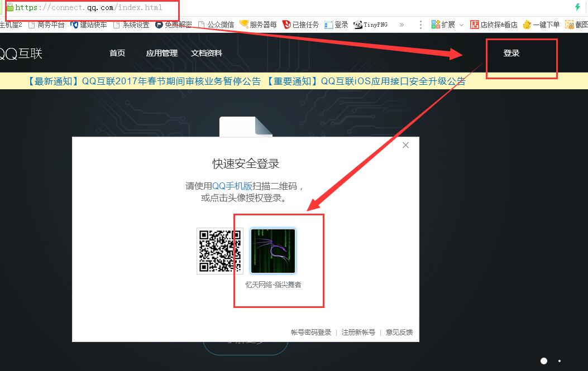Open the TinyPNG panda bookmark
588x371 pixels.
370,25
